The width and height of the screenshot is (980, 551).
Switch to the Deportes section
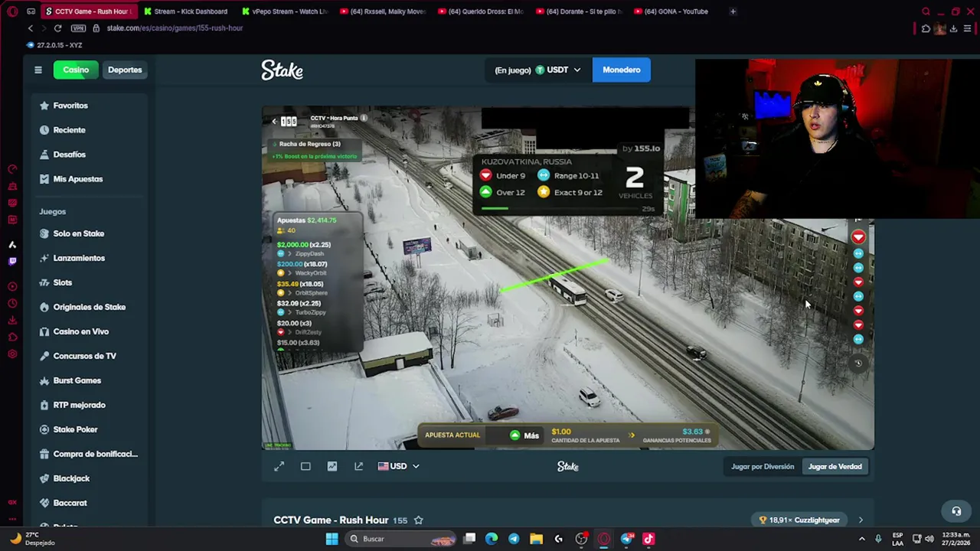(125, 70)
